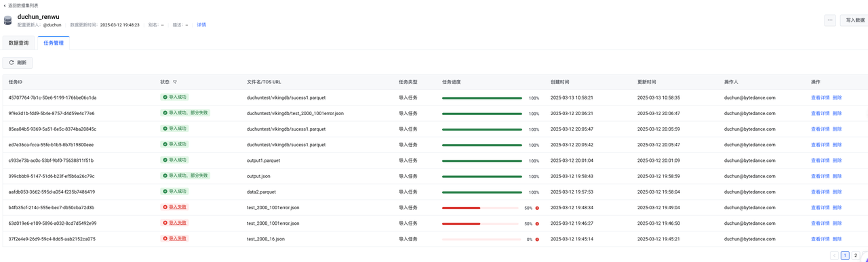Click task ID 85ea04b5-9369-5a51-8e5c-8374ba20845c

click(52, 129)
